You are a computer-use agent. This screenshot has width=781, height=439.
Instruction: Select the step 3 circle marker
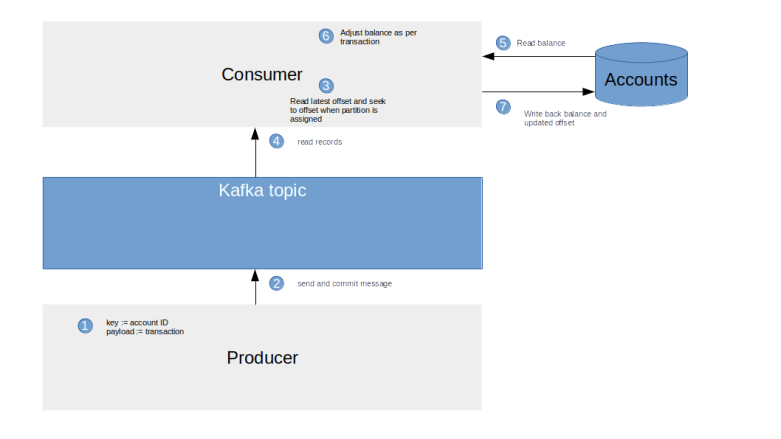(326, 86)
